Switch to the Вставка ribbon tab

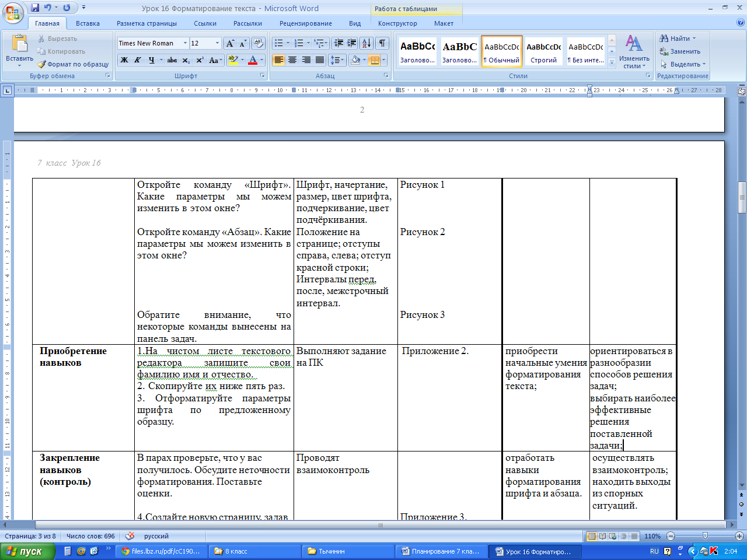coord(88,23)
